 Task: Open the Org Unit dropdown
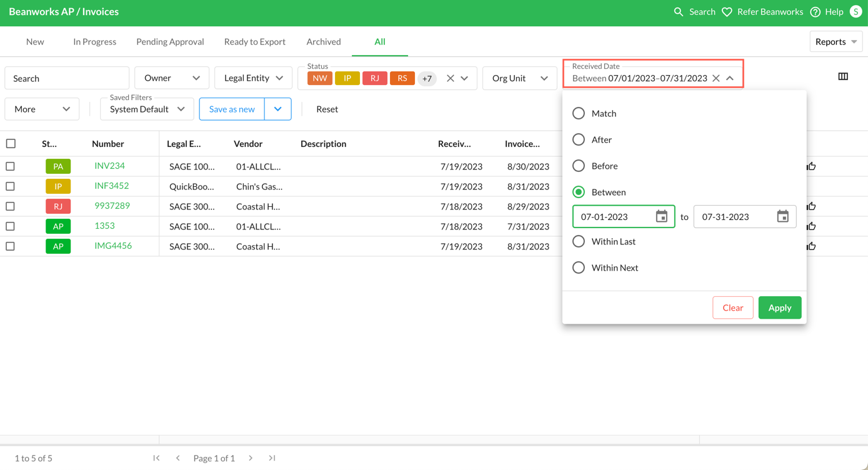pyautogui.click(x=519, y=78)
